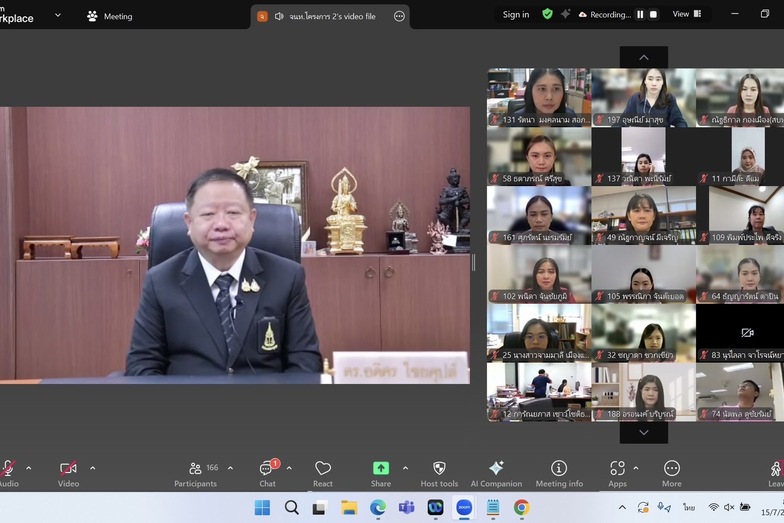Open Task View from taskbar
Image resolution: width=784 pixels, height=523 pixels.
coord(320,508)
